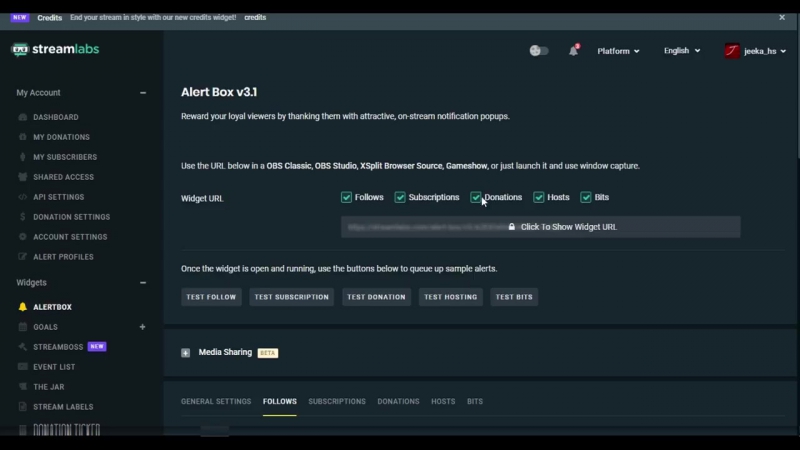Dismiss the credits banner with X
Image resolution: width=800 pixels, height=450 pixels.
[782, 17]
